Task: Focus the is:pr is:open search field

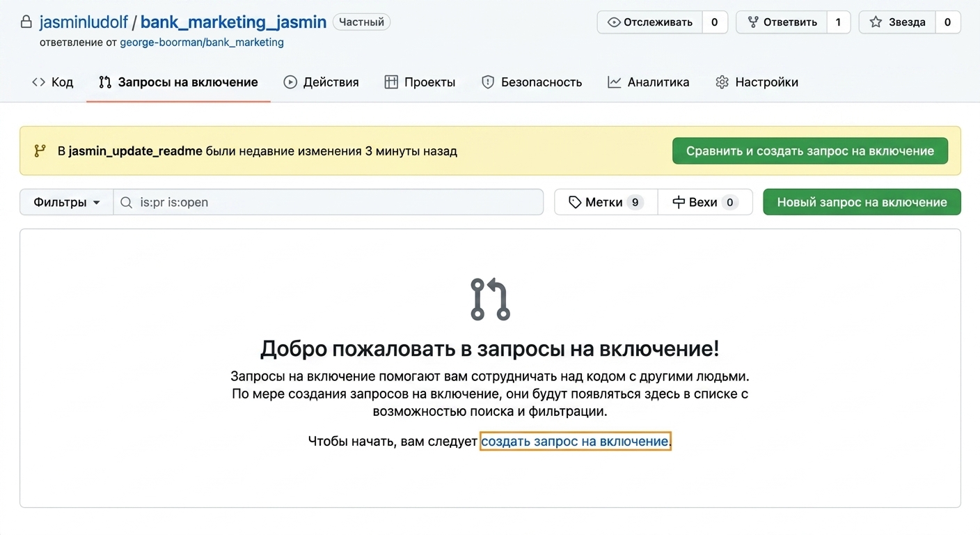Action: (329, 202)
